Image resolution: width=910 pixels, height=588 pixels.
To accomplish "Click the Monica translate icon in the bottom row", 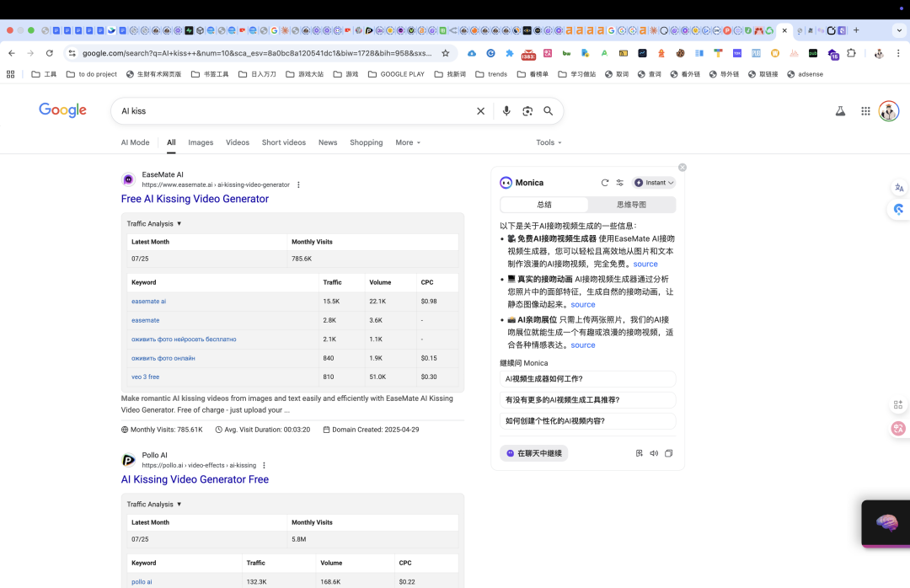I will pyautogui.click(x=639, y=453).
